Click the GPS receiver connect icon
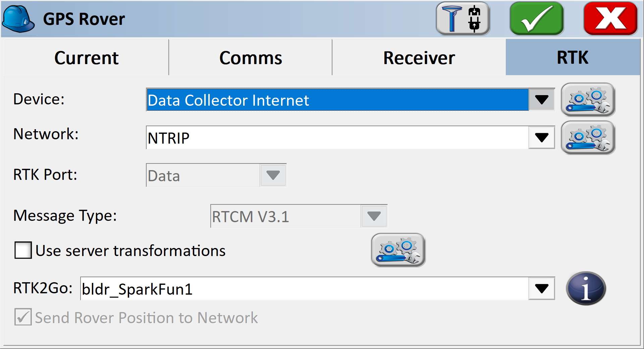 (x=463, y=18)
